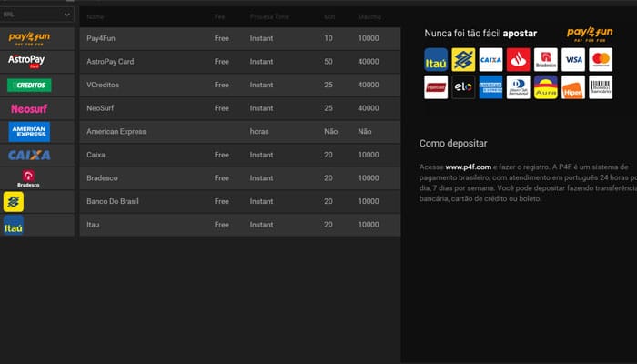637x364 pixels.
Task: Click the Pay4Fun logo in the right panel
Action: (x=590, y=35)
